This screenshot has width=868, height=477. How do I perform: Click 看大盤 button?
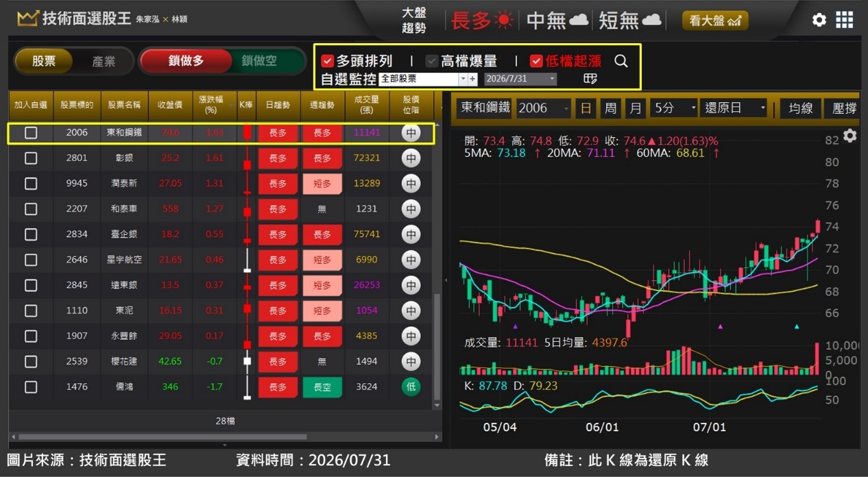pos(715,21)
